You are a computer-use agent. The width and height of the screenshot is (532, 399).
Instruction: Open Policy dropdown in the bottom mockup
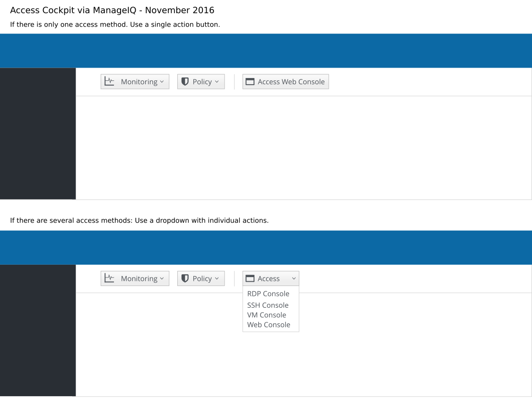(201, 278)
